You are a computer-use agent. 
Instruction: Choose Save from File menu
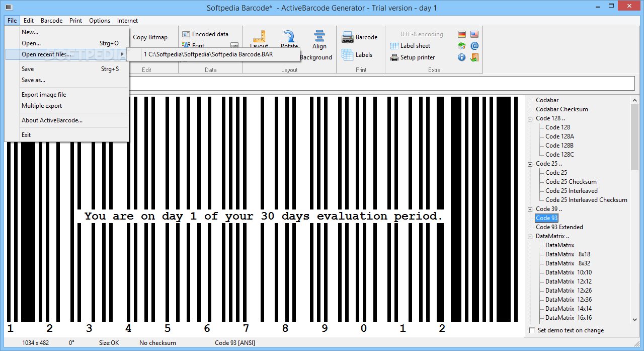66,69
